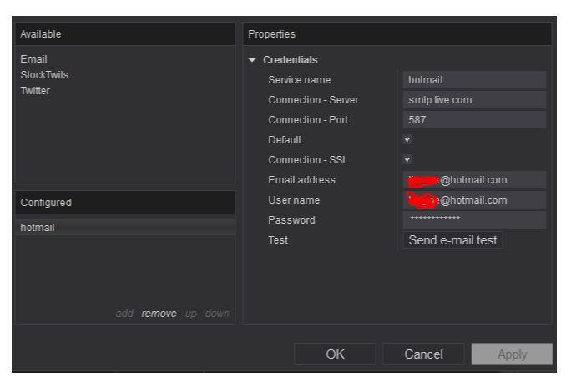Collapse the Credentials section triangle
The height and width of the screenshot is (392, 576).
[x=252, y=60]
